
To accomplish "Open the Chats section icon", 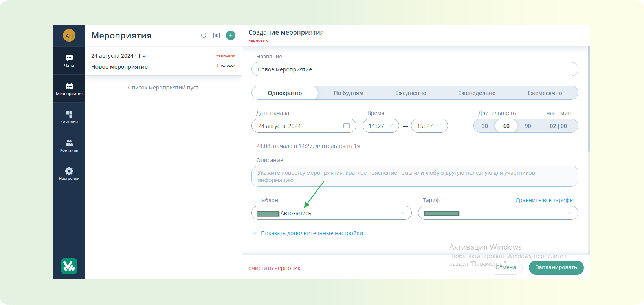I will 69,60.
